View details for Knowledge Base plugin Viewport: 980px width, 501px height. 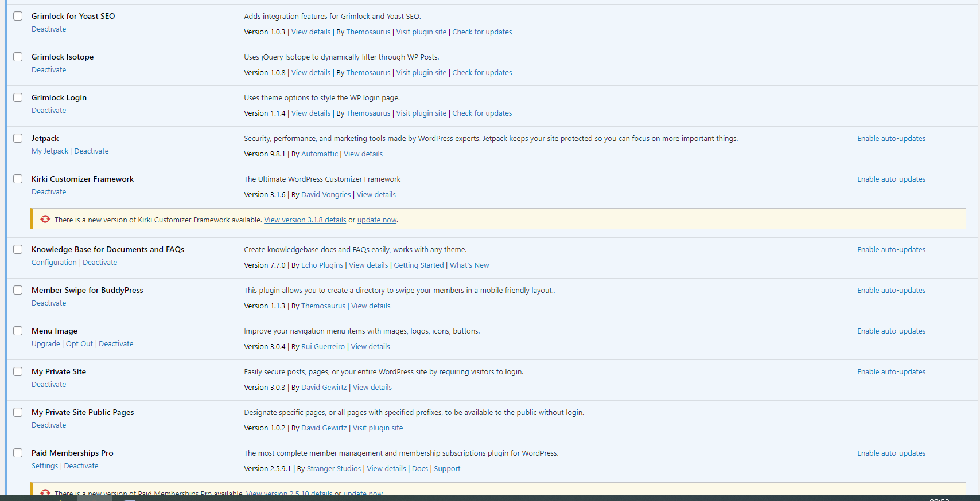pos(368,265)
